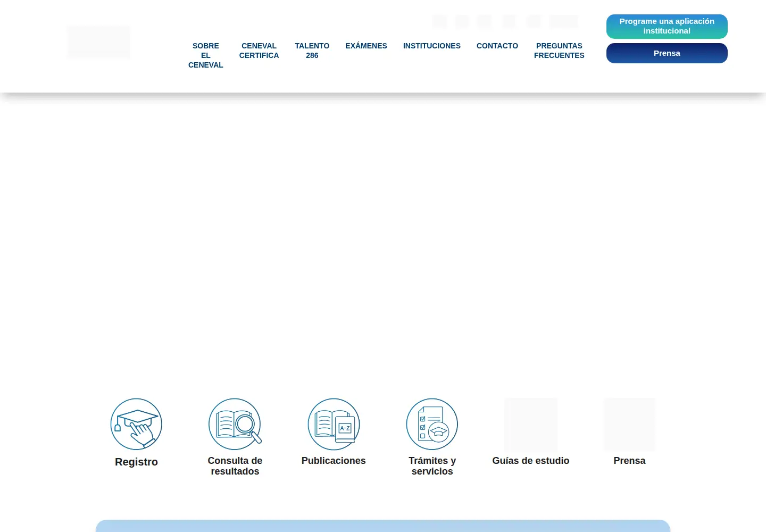Screen dimensions: 766x532
Task: Open the Registro text link
Action: coord(136,462)
